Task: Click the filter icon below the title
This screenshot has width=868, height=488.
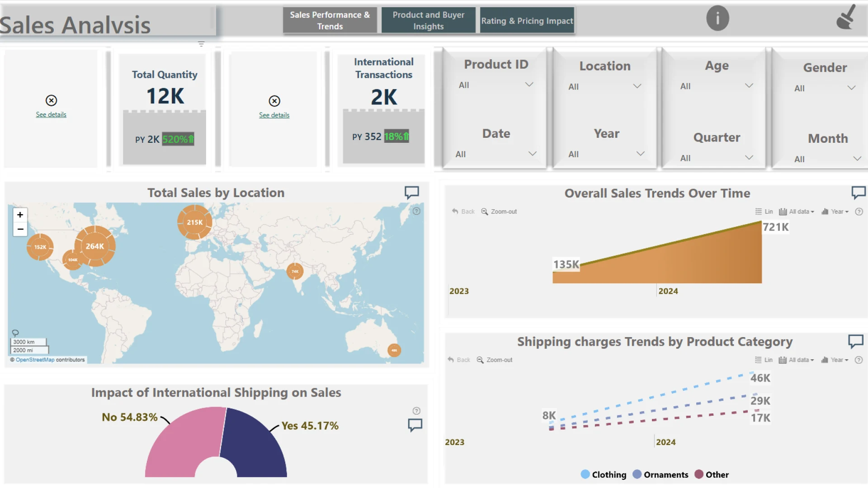Action: (x=201, y=44)
